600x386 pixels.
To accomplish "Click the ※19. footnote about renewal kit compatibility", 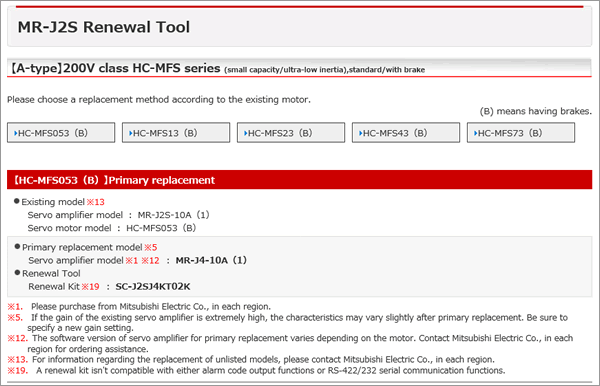I will click(x=256, y=370).
